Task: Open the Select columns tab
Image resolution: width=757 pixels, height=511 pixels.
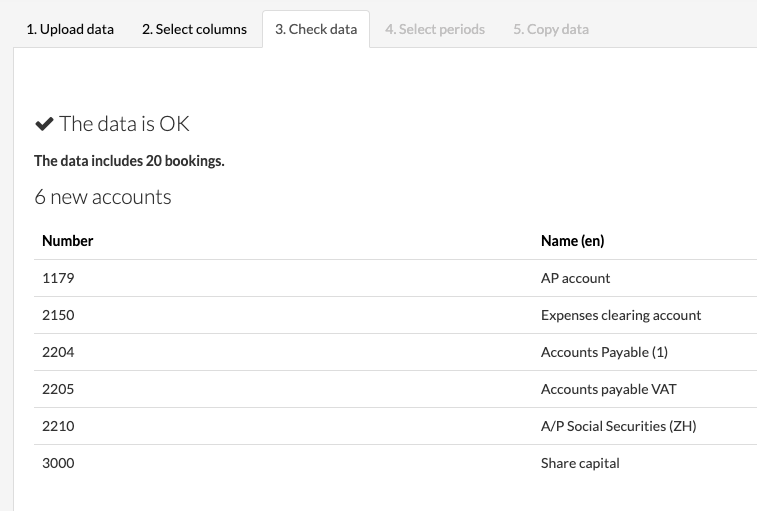Action: tap(194, 29)
